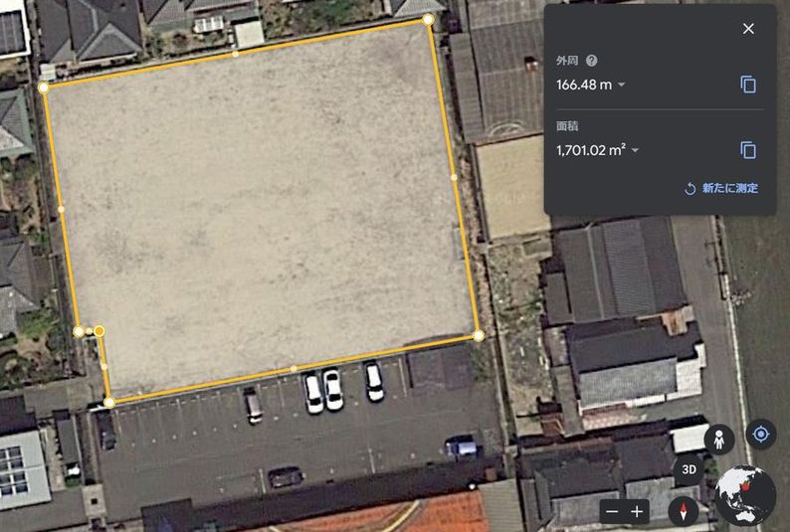The image size is (790, 532).
Task: Select the top-right corner vertex of the polygon
Action: tap(428, 20)
